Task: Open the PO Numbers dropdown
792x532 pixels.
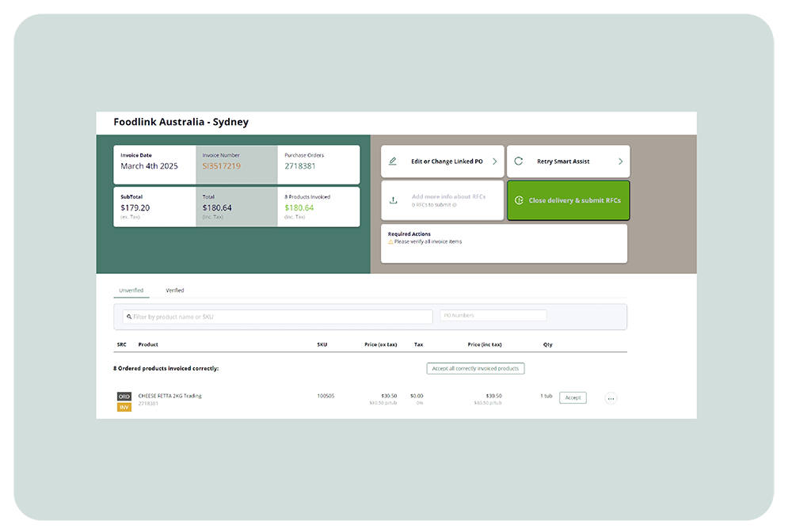Action: pyautogui.click(x=493, y=316)
